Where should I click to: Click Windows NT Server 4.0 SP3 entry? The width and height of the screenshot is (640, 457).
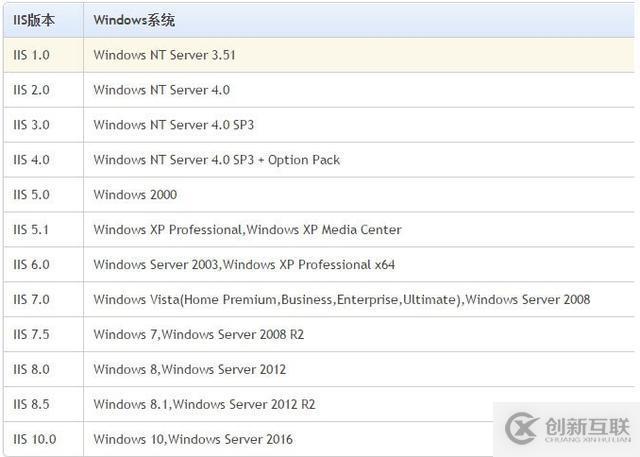(175, 125)
